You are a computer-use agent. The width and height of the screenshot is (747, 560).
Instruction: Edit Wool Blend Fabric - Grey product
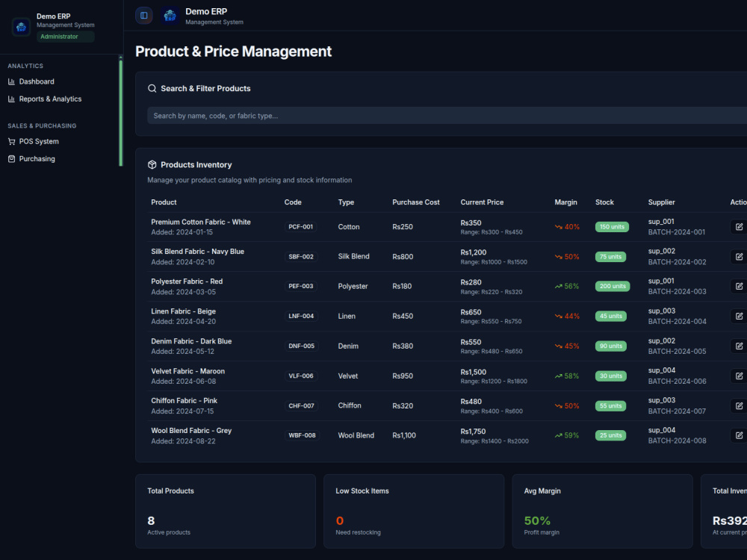tap(739, 435)
